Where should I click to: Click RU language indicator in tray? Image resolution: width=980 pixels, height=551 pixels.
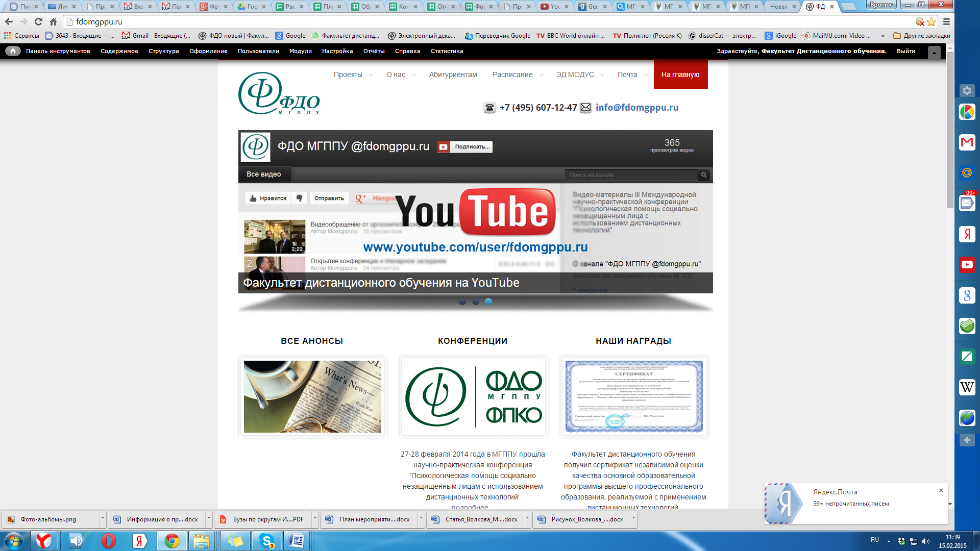click(x=875, y=540)
